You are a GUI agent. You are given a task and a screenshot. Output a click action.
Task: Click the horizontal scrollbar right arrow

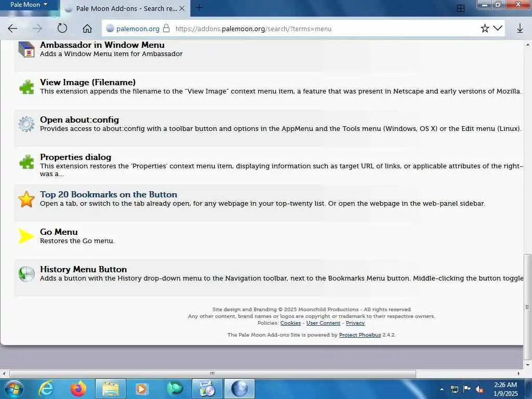[x=518, y=374]
